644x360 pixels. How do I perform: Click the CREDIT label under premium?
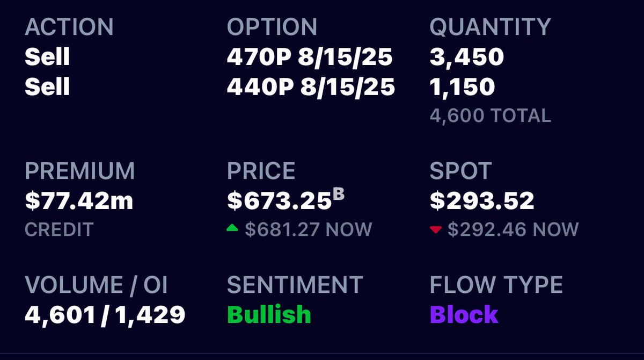tap(59, 229)
